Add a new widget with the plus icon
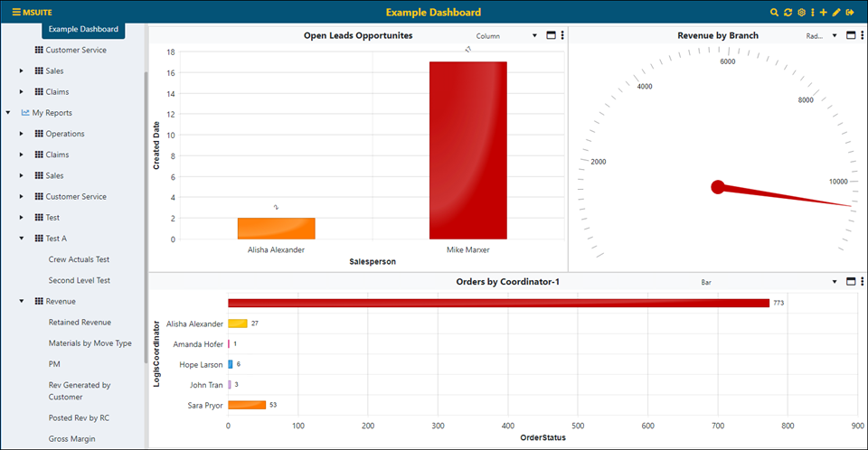868x450 pixels. (824, 13)
